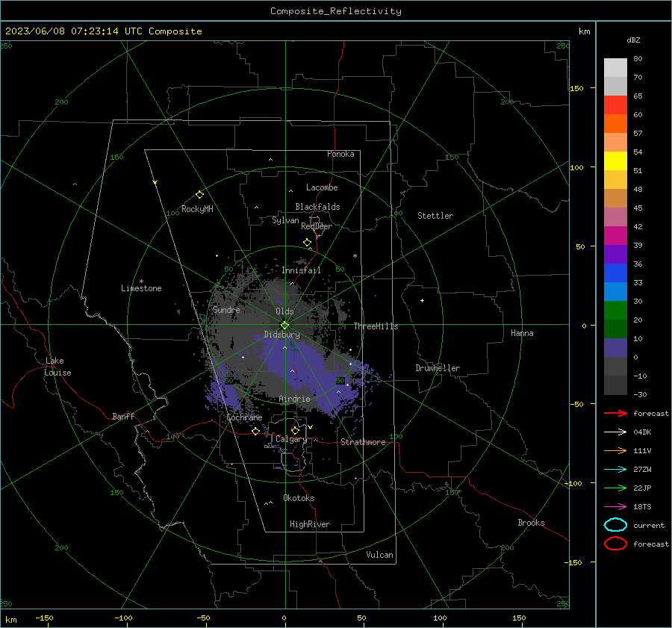Select the orange 111V arrow legend icon
The image size is (672, 628).
(x=615, y=450)
